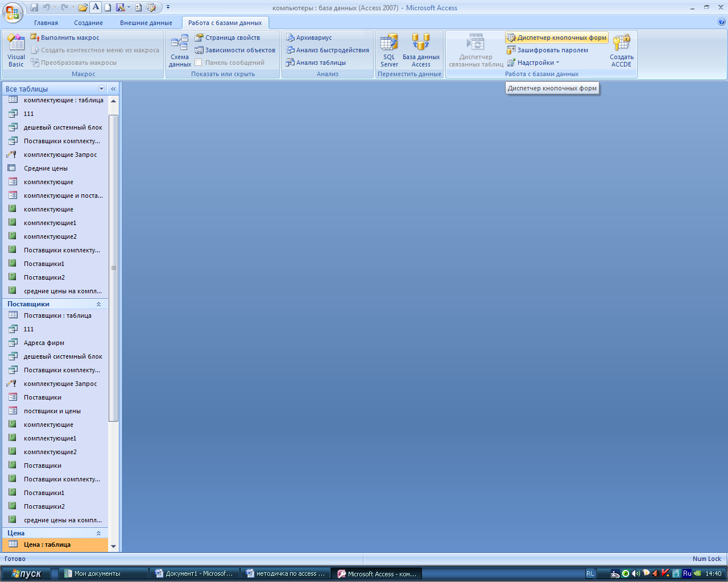The height and width of the screenshot is (582, 728).
Task: Collapse navigation pane with double chevron
Action: pos(113,89)
